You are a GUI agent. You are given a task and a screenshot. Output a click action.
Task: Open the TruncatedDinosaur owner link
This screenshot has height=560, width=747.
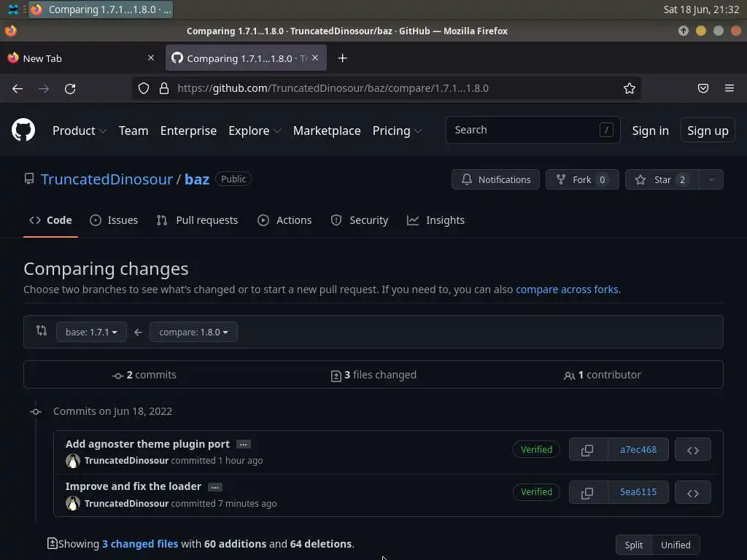[107, 179]
